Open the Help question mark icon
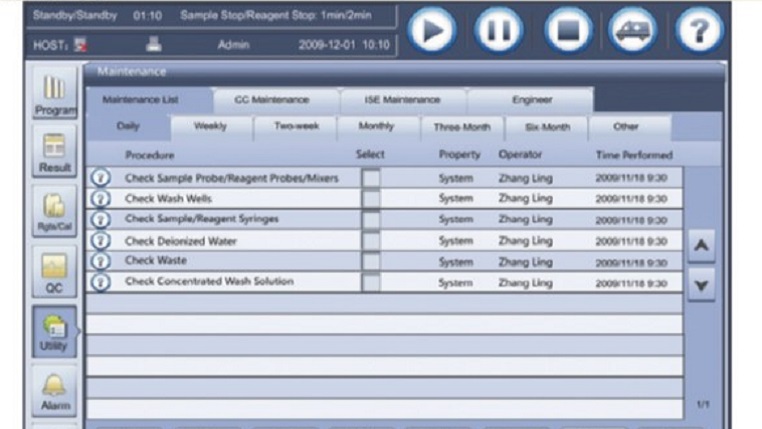This screenshot has height=429, width=762. [699, 31]
